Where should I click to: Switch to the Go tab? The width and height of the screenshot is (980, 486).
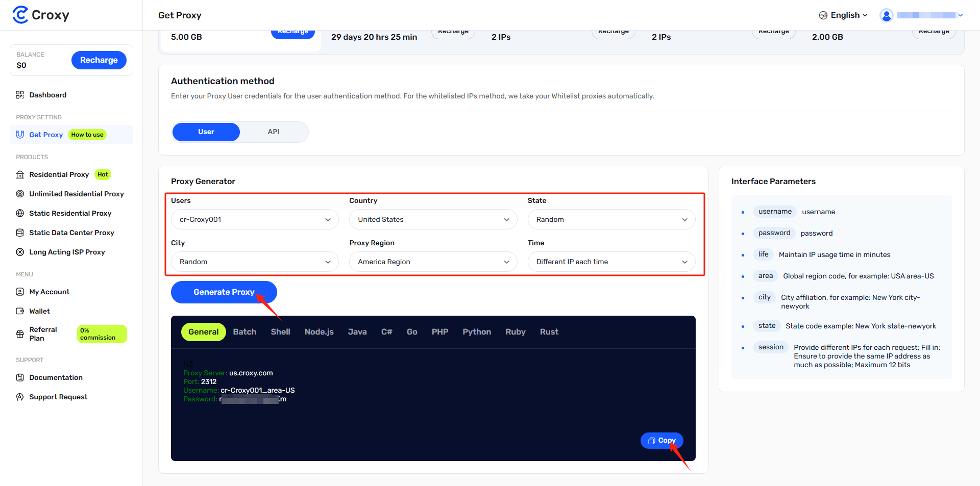click(x=412, y=332)
